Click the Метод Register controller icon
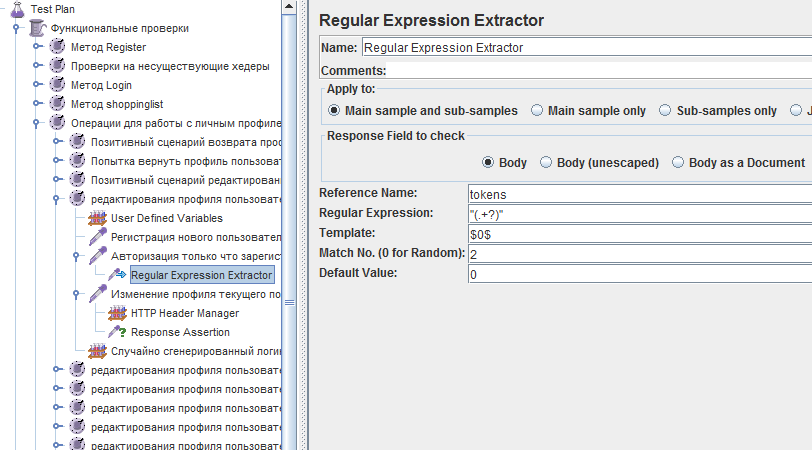This screenshot has width=812, height=450. pyautogui.click(x=57, y=47)
